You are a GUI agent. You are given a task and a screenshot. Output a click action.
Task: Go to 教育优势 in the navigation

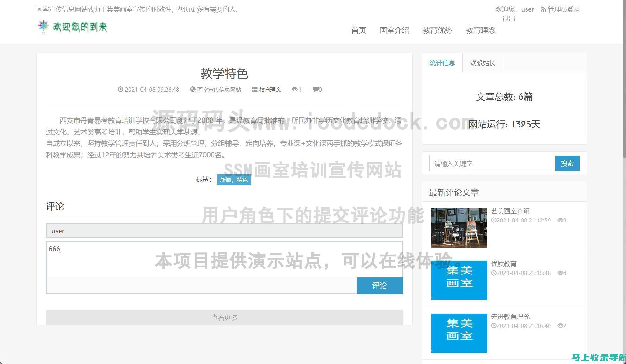(438, 30)
